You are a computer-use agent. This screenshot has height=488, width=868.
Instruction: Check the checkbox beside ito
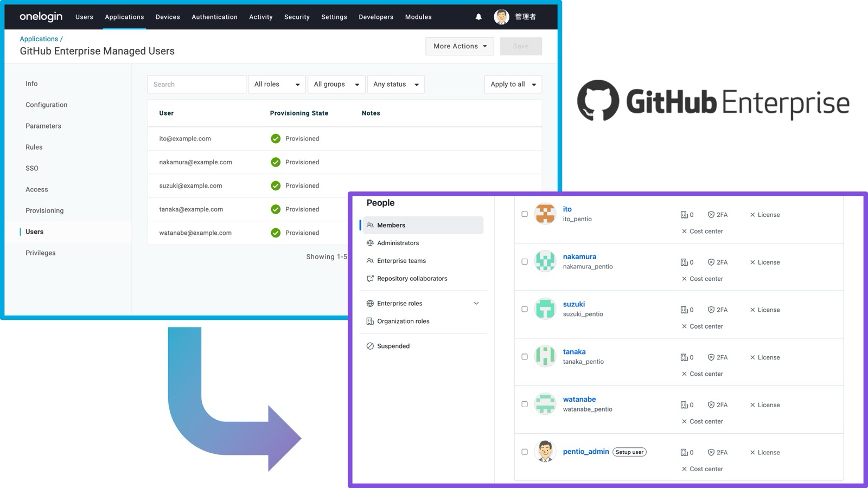[x=525, y=214]
